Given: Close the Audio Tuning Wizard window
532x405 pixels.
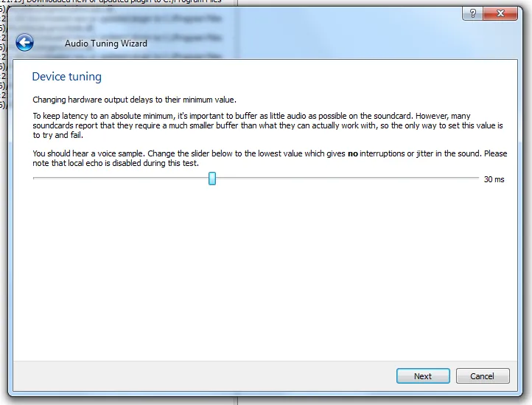Looking at the screenshot, I should [500, 13].
